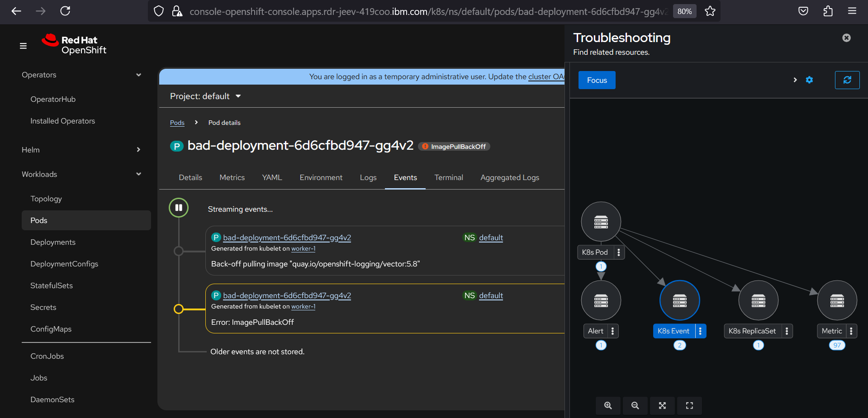Open the Project: default dropdown
The image size is (868, 418).
click(x=205, y=96)
